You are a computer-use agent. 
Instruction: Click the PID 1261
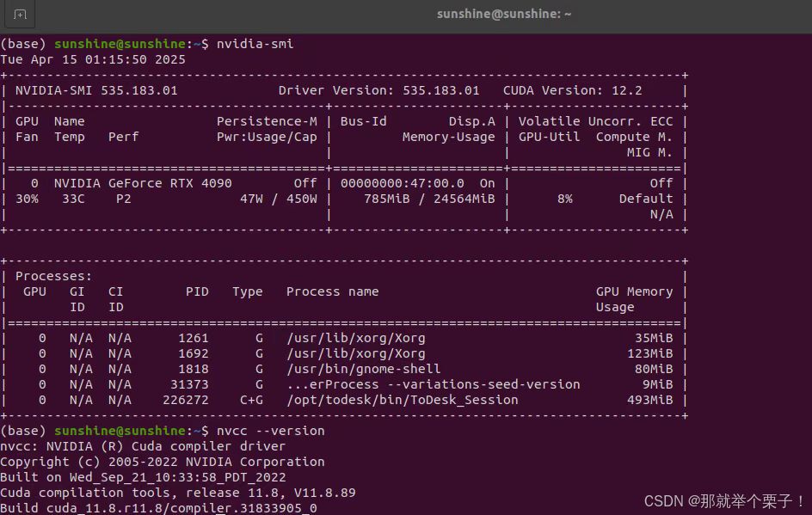tap(194, 339)
